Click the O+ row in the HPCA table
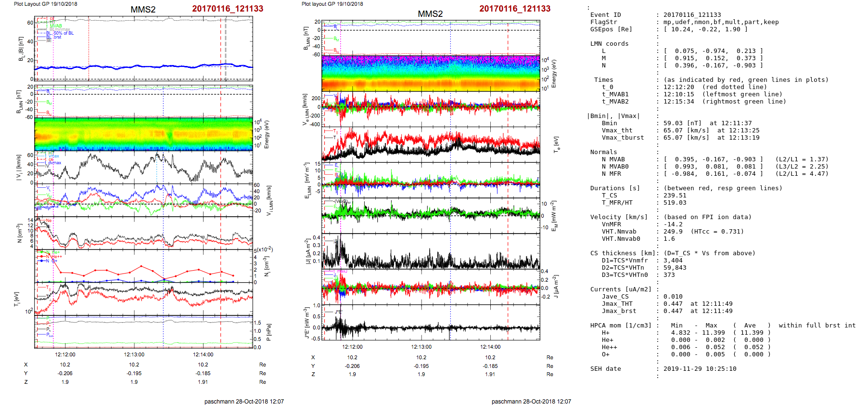 [x=605, y=354]
